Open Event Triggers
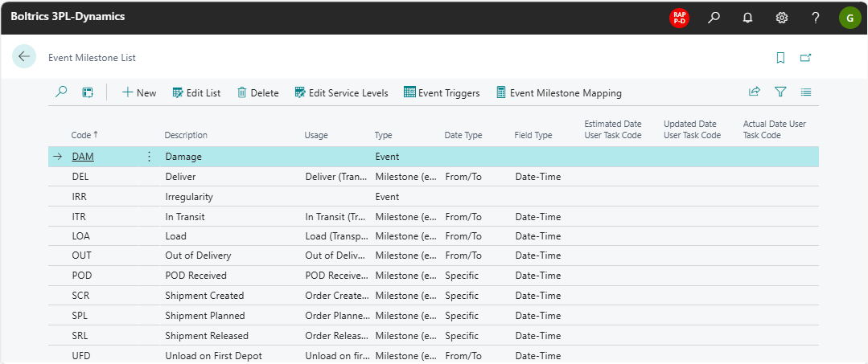This screenshot has width=868, height=364. tap(442, 93)
